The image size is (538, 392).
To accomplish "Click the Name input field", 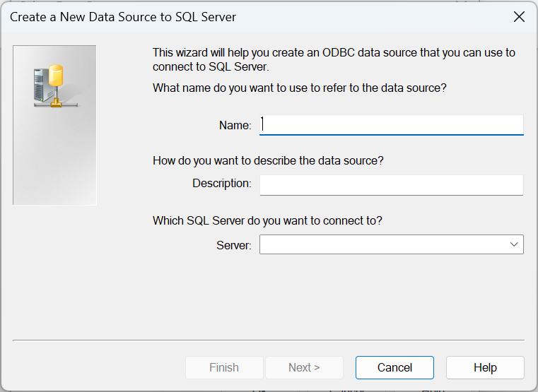I will tap(391, 125).
